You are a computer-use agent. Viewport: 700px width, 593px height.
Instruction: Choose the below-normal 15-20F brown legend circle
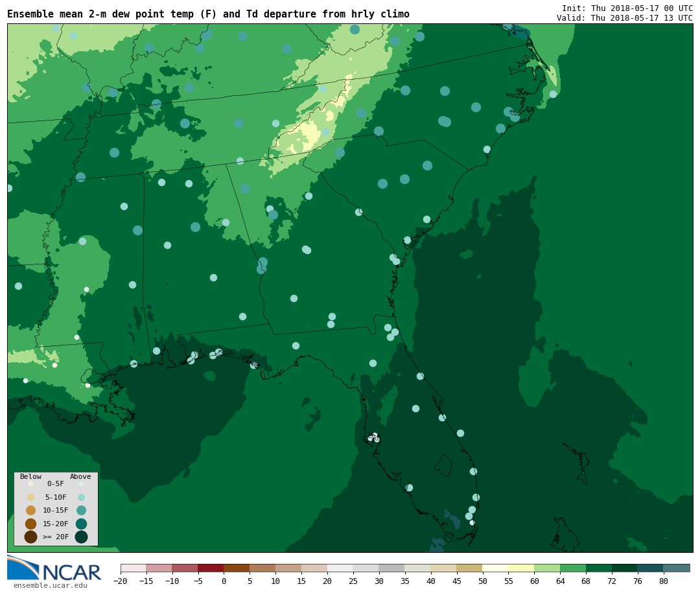tap(31, 524)
